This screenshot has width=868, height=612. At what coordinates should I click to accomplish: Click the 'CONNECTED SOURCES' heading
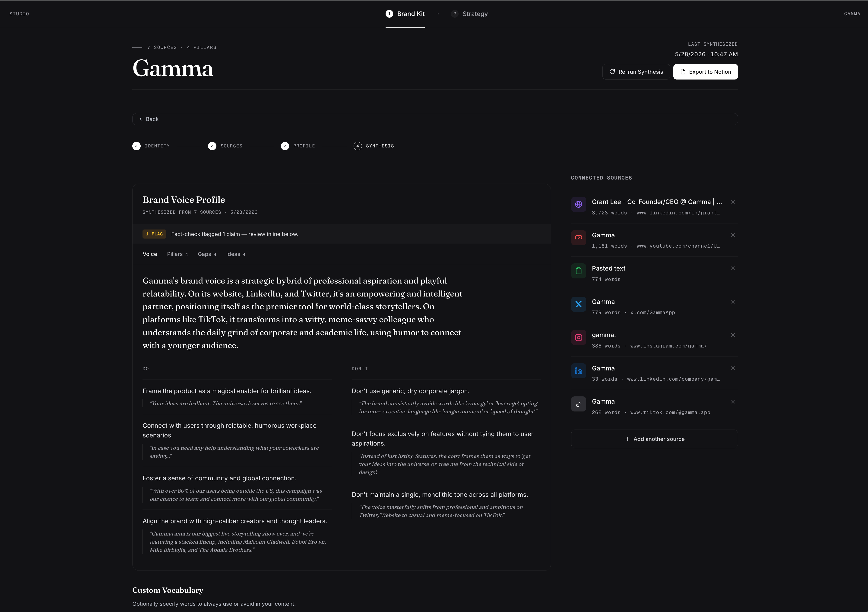pyautogui.click(x=602, y=178)
